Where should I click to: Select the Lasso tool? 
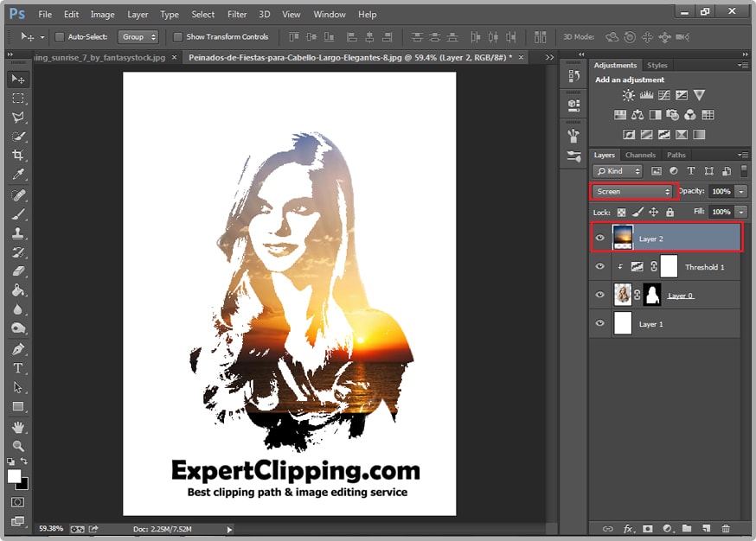coord(17,118)
